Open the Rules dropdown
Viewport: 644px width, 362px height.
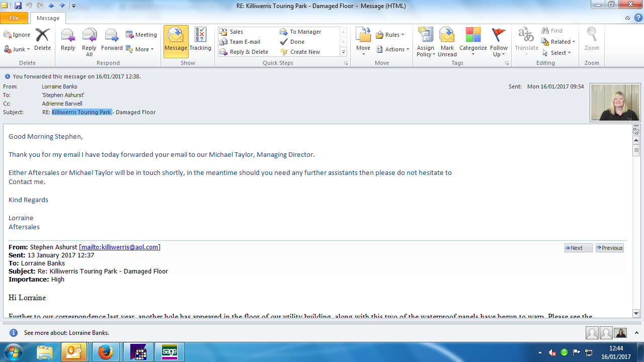(390, 35)
